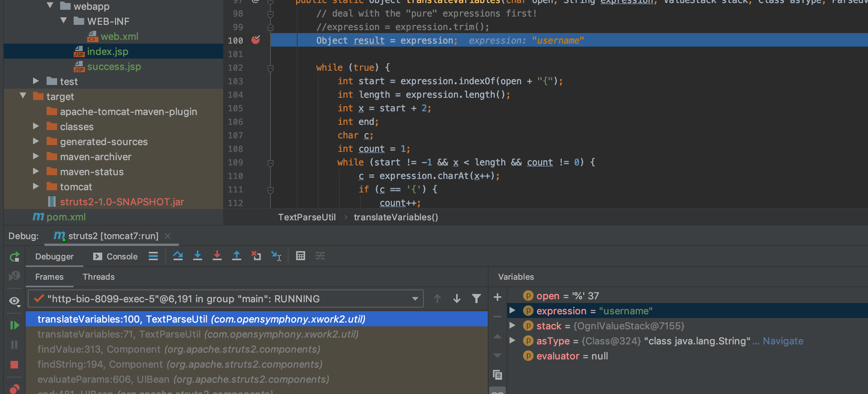This screenshot has width=868, height=394.
Task: Switch to the Console tab
Action: click(115, 256)
